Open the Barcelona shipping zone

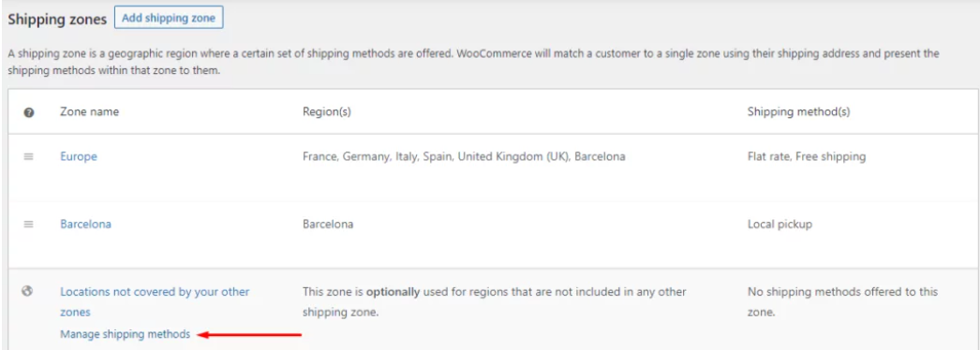tap(85, 224)
